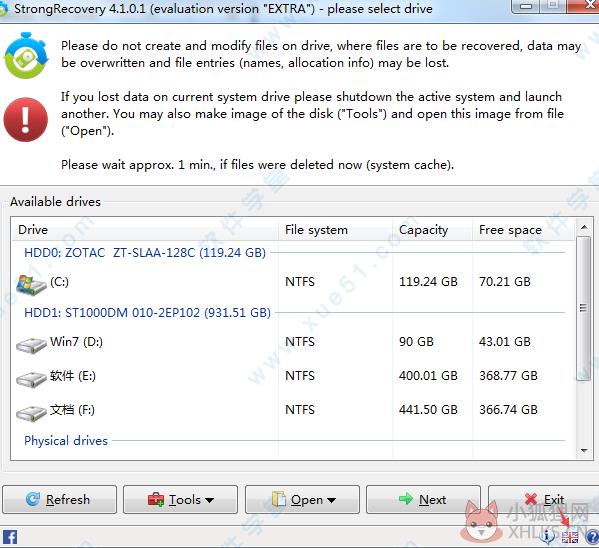This screenshot has height=548, width=599.
Task: Select the 文档 (F:) drive icon
Action: click(x=31, y=413)
